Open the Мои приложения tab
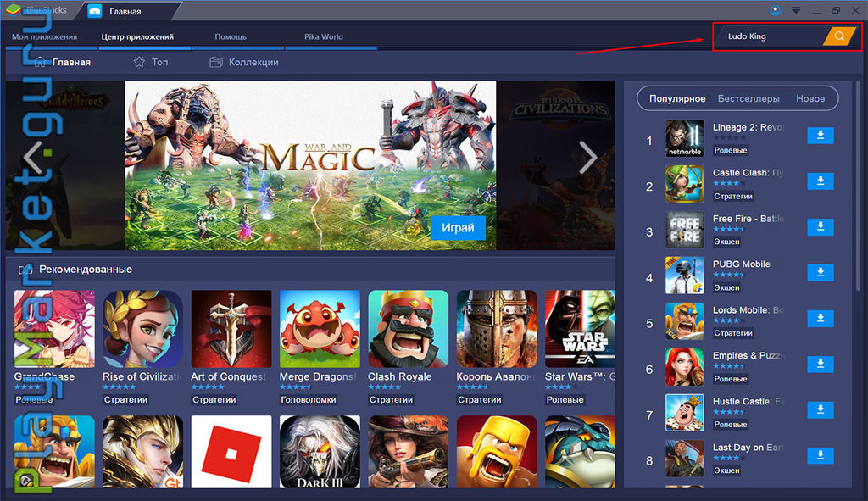This screenshot has width=868, height=501. [44, 36]
